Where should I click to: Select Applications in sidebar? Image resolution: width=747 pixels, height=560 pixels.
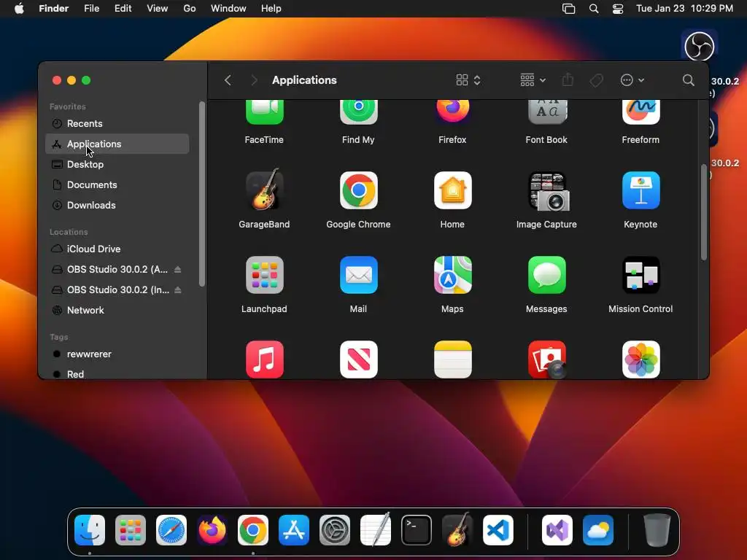click(x=117, y=144)
